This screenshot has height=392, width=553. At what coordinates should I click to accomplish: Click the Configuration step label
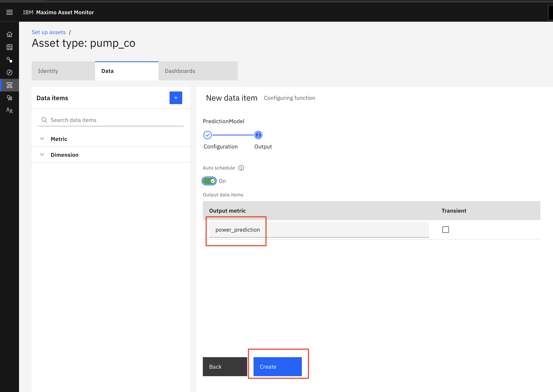click(x=220, y=147)
